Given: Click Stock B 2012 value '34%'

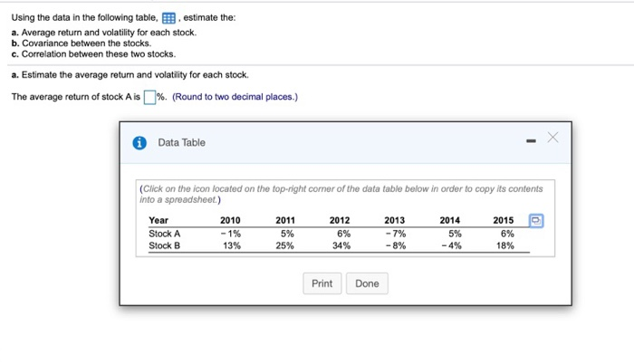Looking at the screenshot, I should 341,245.
